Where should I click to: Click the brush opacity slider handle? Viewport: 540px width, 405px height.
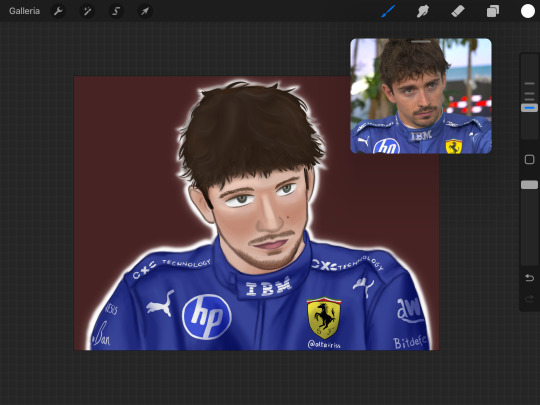529,185
